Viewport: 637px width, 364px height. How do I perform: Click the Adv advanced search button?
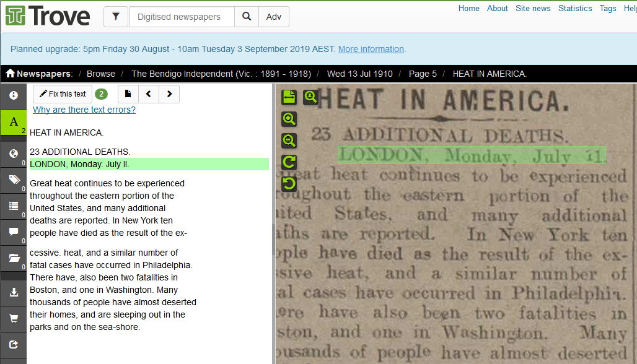(273, 17)
